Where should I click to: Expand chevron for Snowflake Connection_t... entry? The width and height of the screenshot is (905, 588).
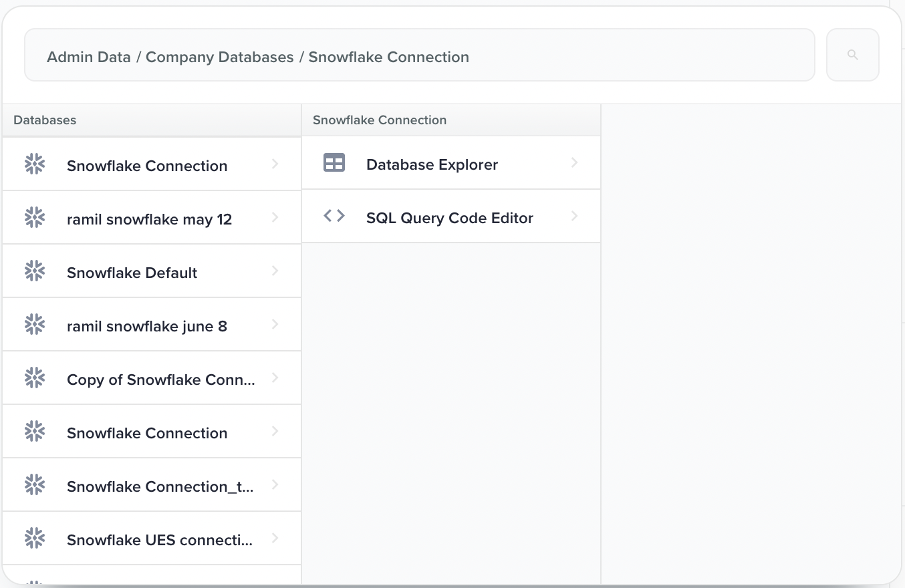click(x=275, y=485)
